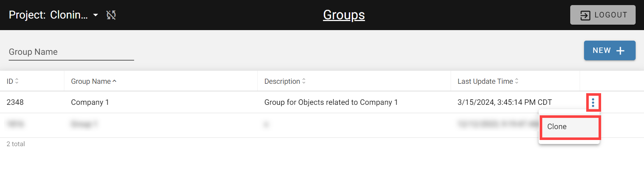Image resolution: width=644 pixels, height=169 pixels.
Task: Click the Logout button
Action: coord(603,15)
